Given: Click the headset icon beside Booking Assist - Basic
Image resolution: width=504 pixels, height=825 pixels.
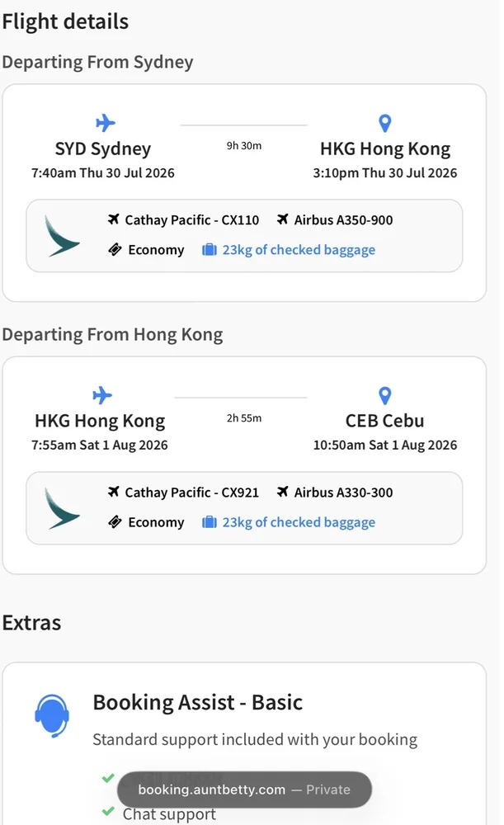Looking at the screenshot, I should [x=52, y=715].
